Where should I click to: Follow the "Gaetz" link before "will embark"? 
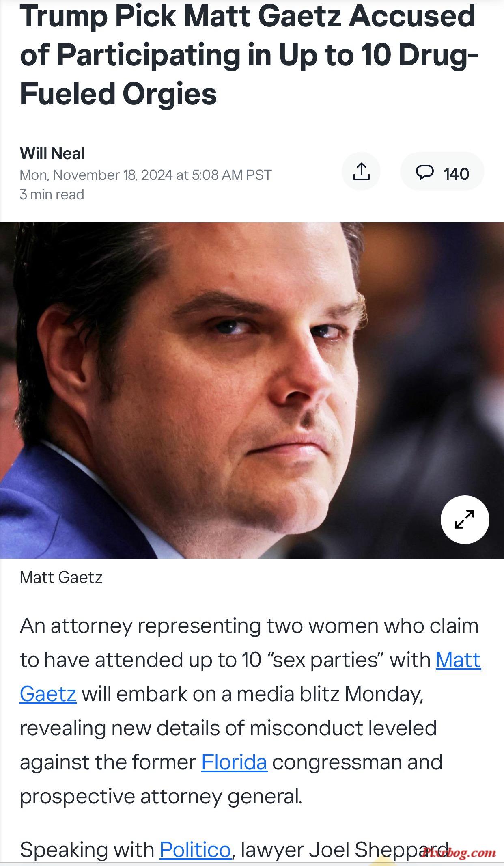click(48, 694)
